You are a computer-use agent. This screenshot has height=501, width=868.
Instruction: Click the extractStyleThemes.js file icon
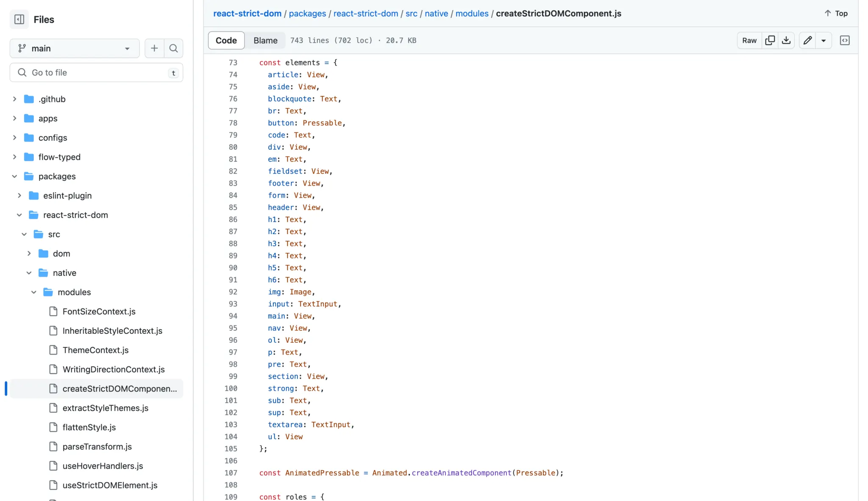point(53,408)
